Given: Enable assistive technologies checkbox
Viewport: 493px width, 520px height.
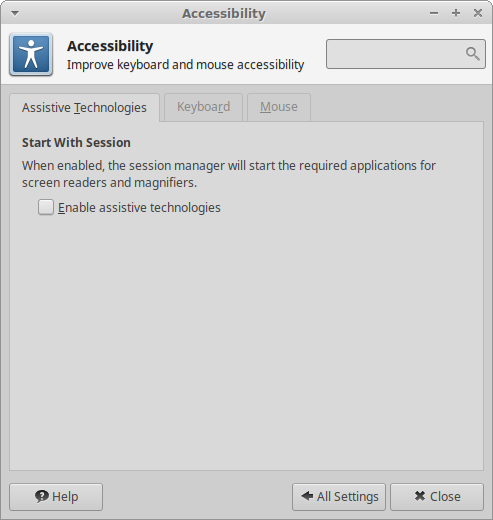Looking at the screenshot, I should (46, 207).
